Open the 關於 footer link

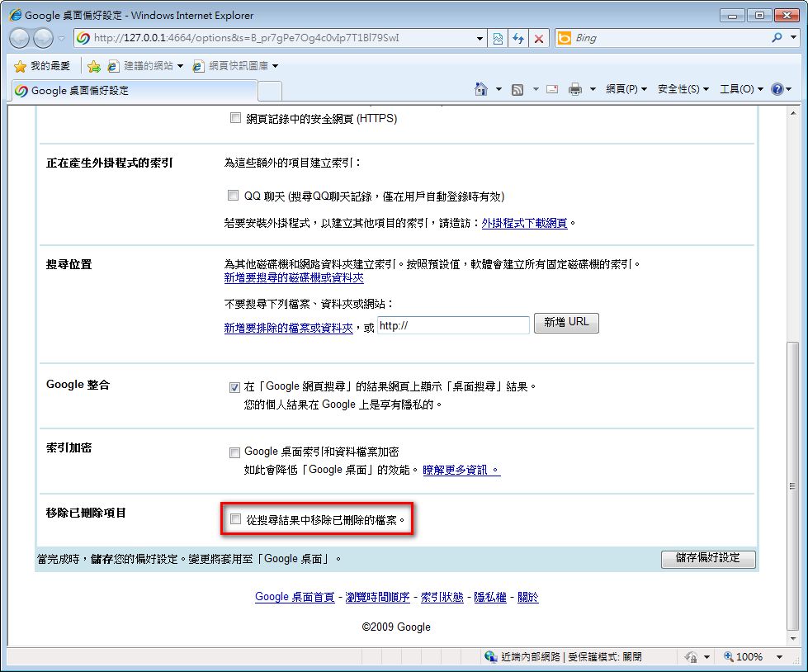pos(527,597)
